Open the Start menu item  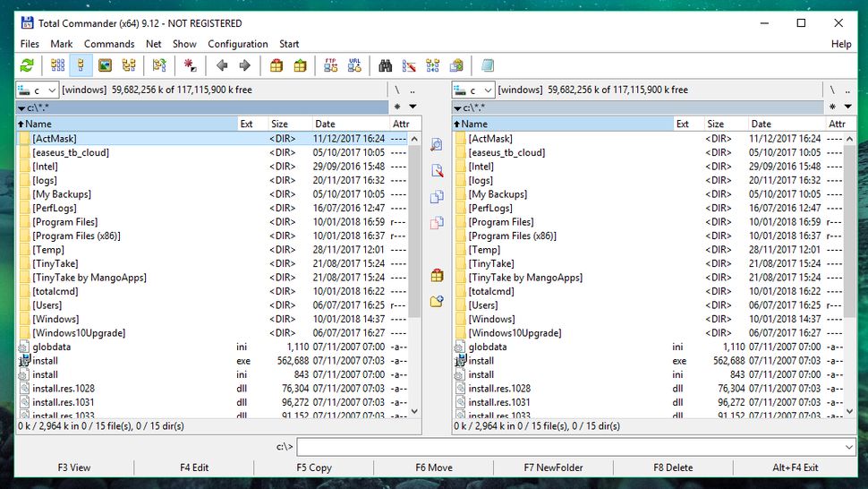288,44
